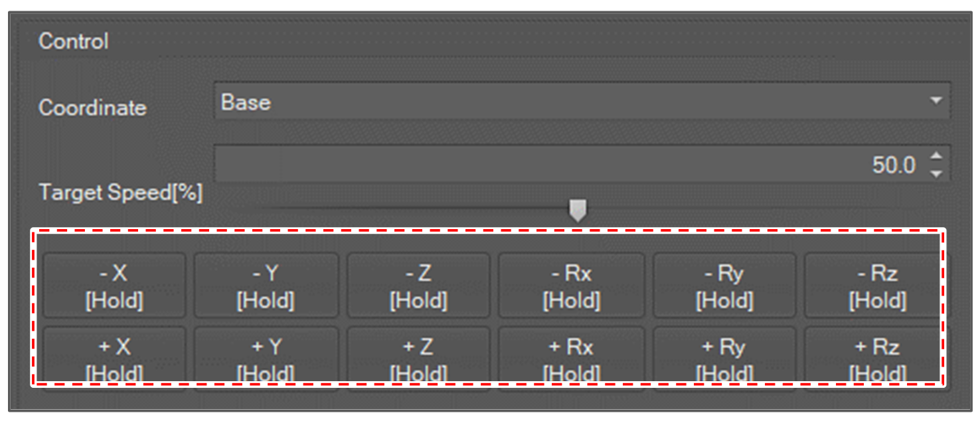The width and height of the screenshot is (980, 431).
Task: Click the Control panel header label
Action: click(x=73, y=41)
